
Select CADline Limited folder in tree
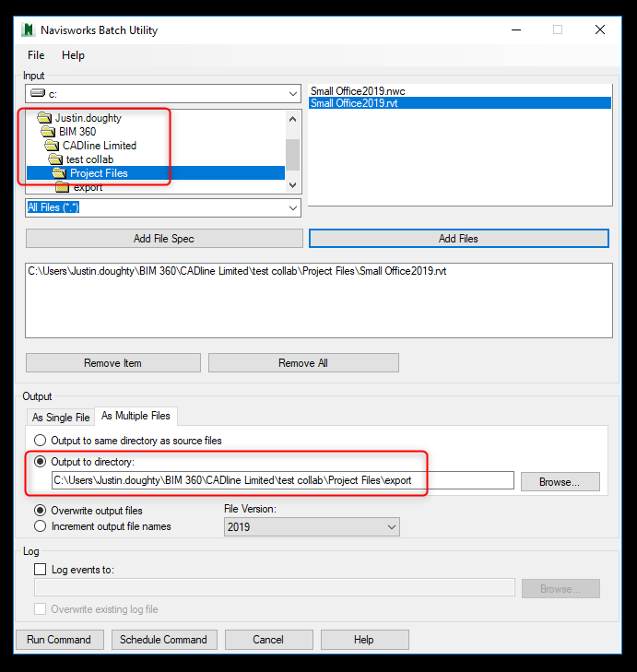pos(100,146)
